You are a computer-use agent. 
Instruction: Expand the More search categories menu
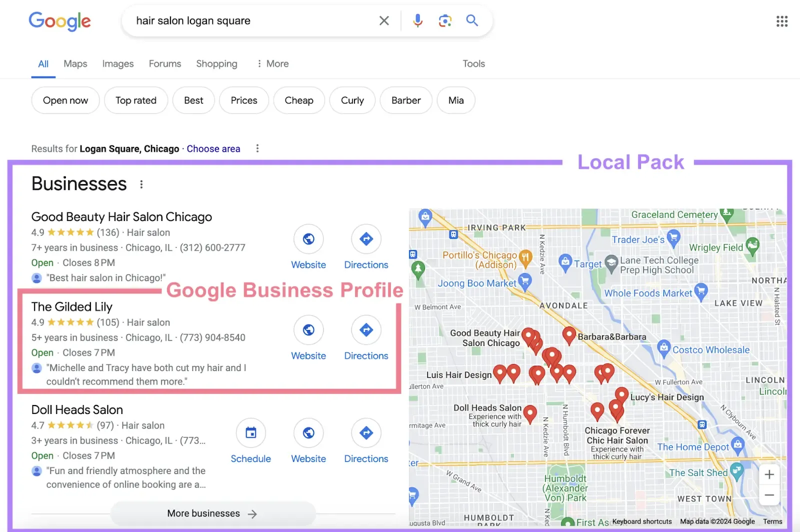pyautogui.click(x=272, y=63)
